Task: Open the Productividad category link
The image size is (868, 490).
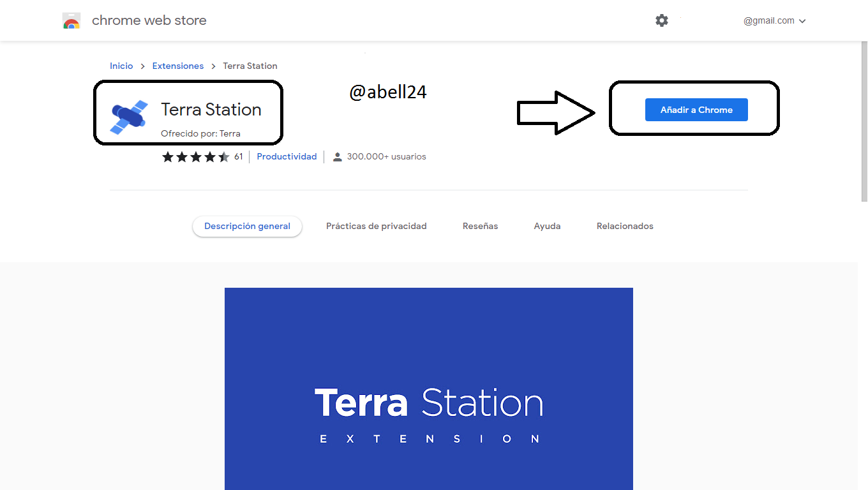Action: point(287,156)
